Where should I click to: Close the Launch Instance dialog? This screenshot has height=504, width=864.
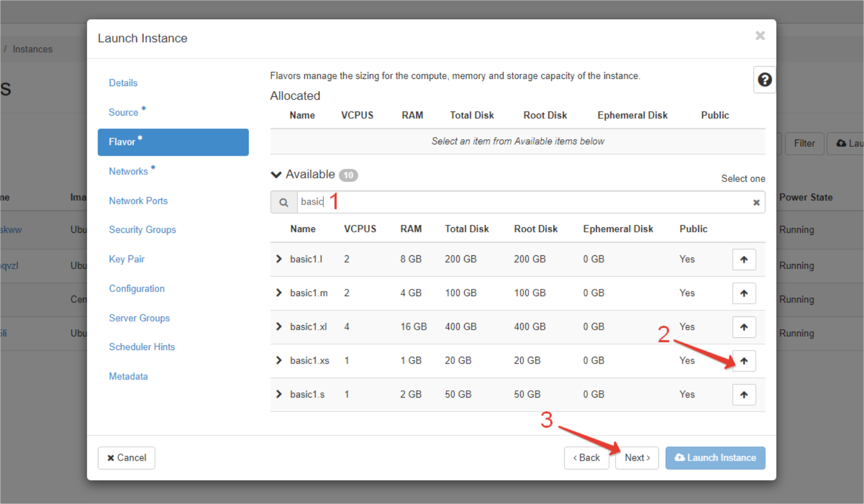[760, 36]
